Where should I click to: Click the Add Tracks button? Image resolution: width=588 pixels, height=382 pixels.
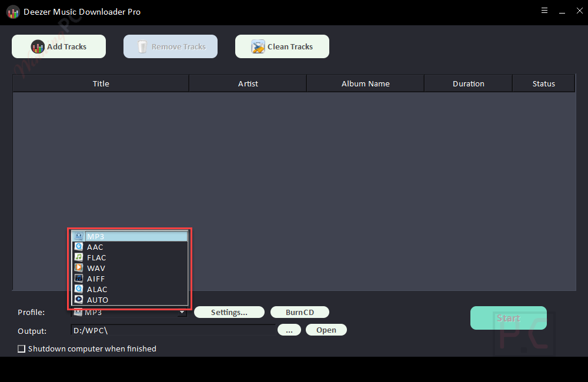click(58, 46)
